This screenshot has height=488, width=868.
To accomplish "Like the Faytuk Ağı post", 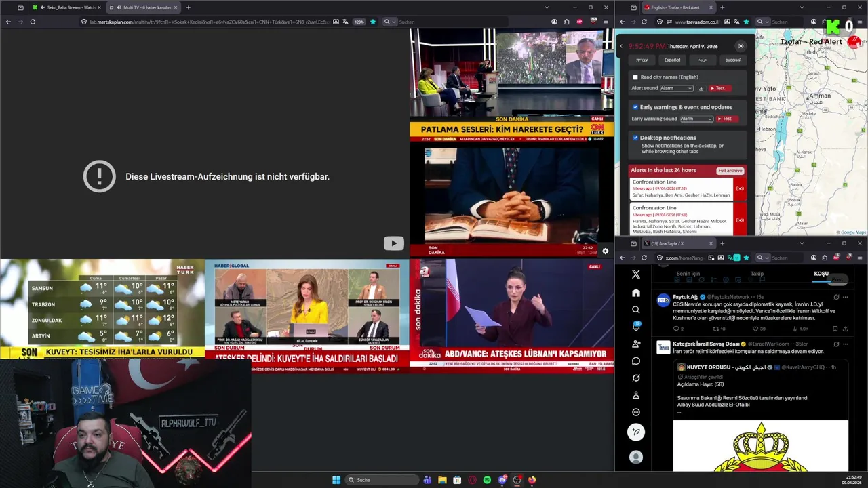I will click(756, 329).
